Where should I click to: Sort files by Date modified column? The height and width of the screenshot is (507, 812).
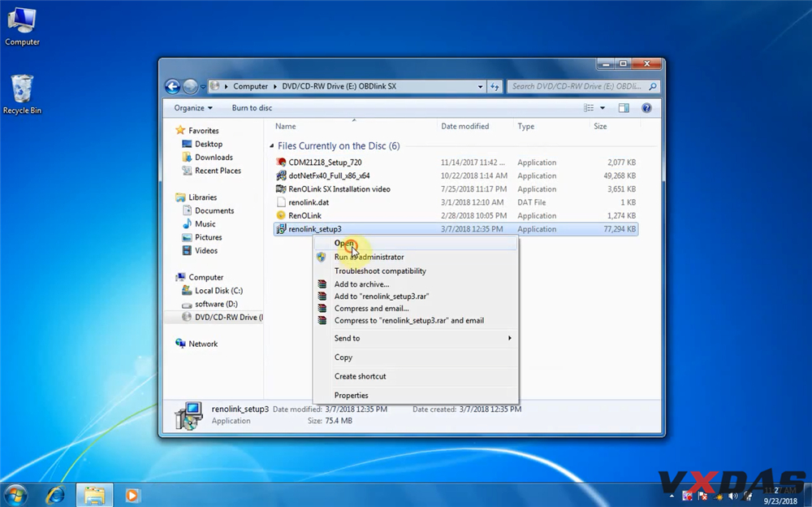pyautogui.click(x=465, y=126)
